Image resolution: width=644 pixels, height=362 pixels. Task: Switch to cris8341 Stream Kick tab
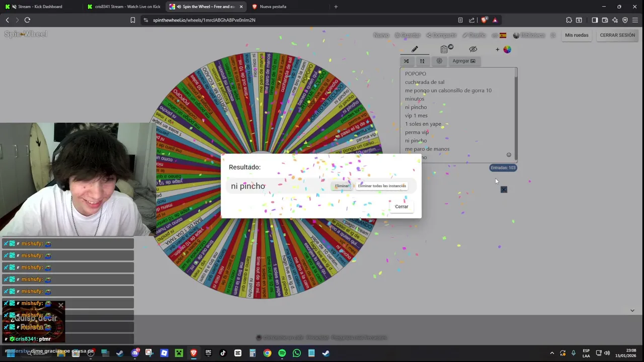(x=123, y=7)
